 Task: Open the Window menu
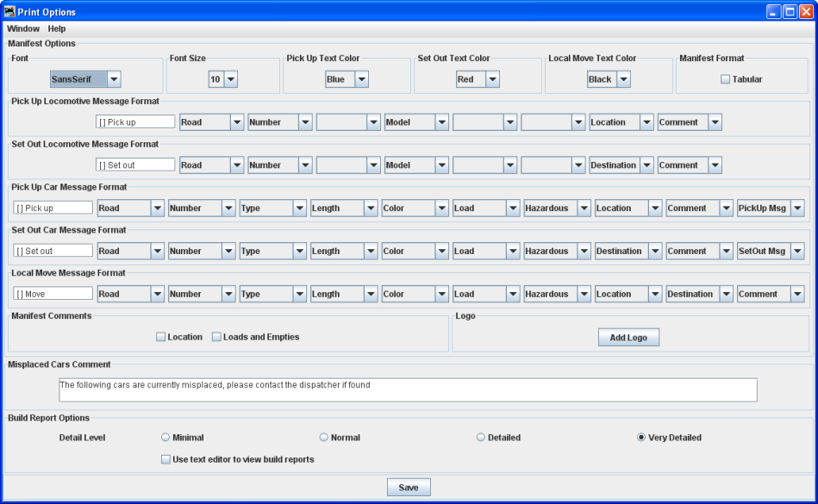23,28
